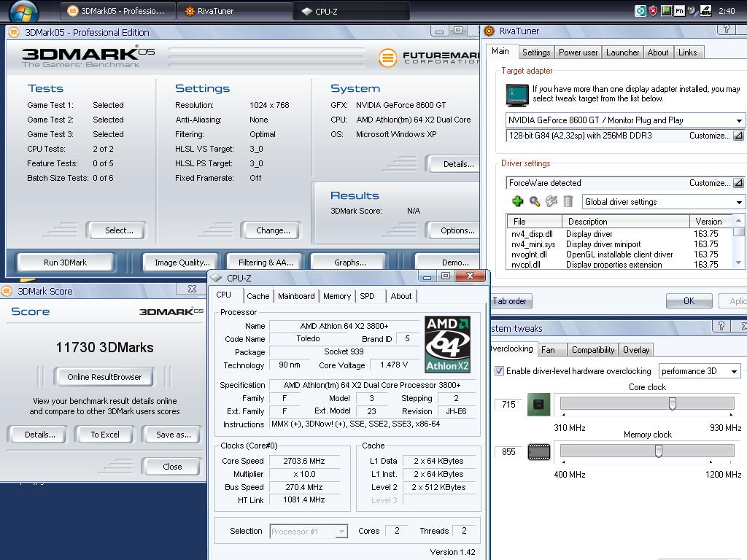Image resolution: width=747 pixels, height=560 pixels.
Task: Switch to the Settings tab in RivaTuner
Action: pos(536,52)
